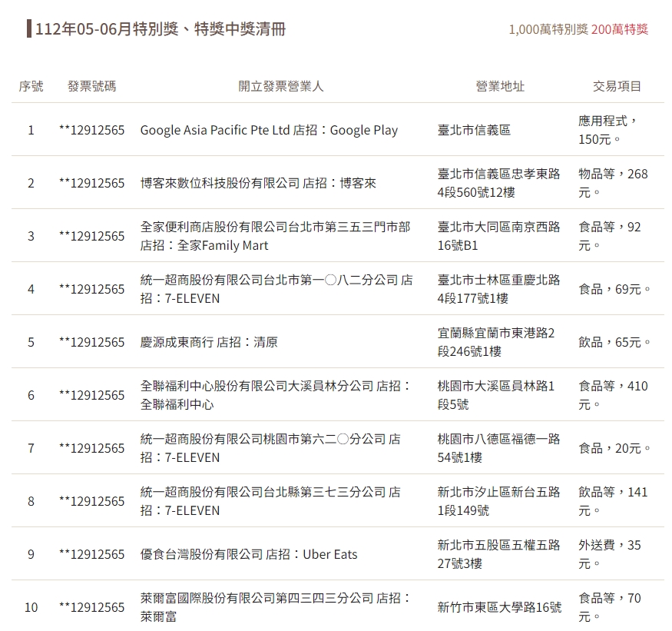Click the 發票號碼 column header
This screenshot has width=672, height=631.
pos(91,86)
